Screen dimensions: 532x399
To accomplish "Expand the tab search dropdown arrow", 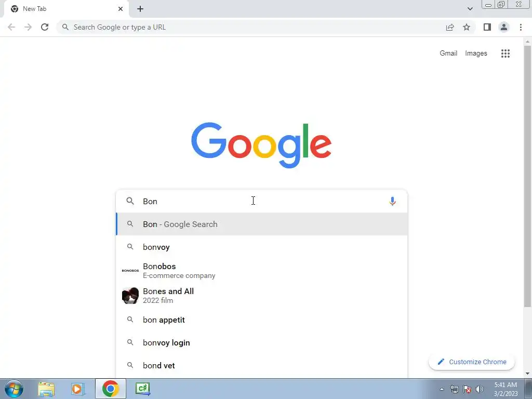I will [x=470, y=9].
